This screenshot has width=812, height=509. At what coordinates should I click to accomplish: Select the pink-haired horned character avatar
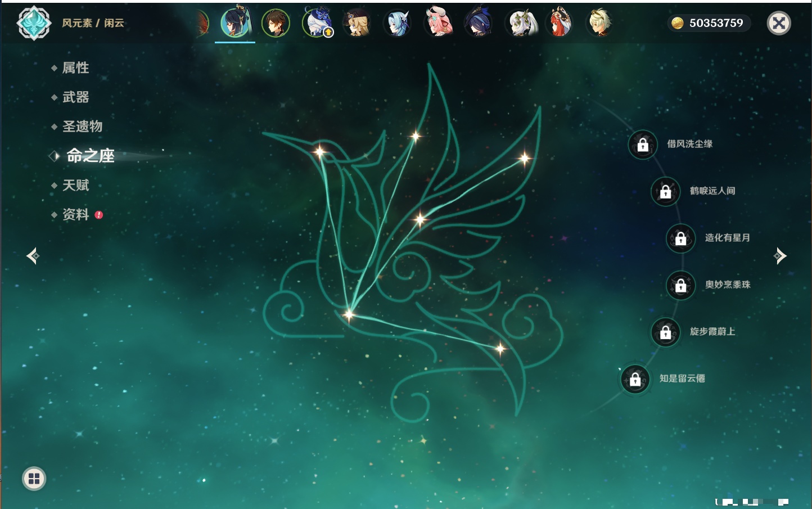click(x=438, y=22)
